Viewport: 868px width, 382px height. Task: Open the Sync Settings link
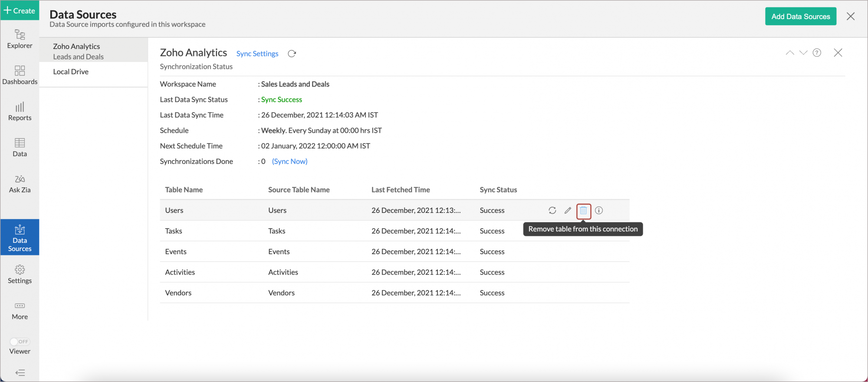point(257,53)
